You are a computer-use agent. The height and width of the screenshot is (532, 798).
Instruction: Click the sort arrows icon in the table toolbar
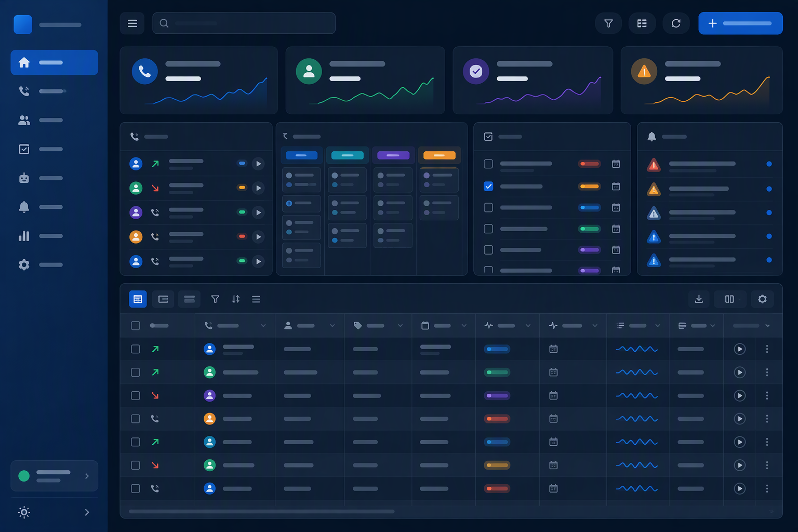236,299
